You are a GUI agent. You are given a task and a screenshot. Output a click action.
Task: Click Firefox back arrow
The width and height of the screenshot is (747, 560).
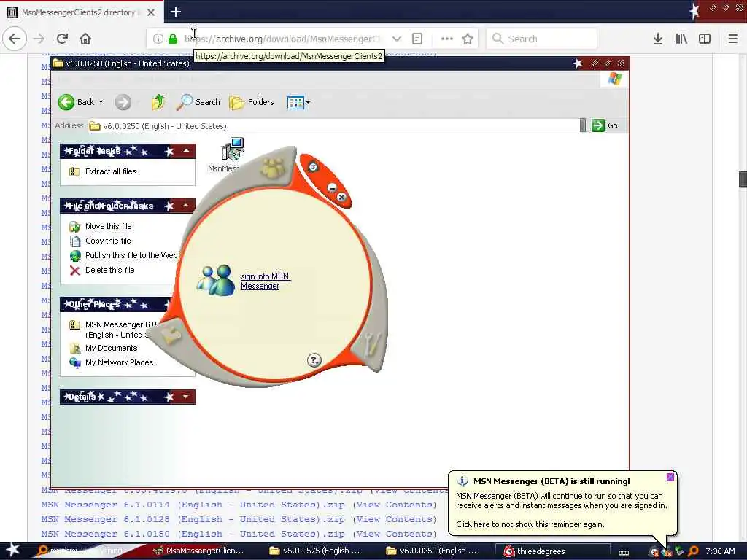(15, 39)
